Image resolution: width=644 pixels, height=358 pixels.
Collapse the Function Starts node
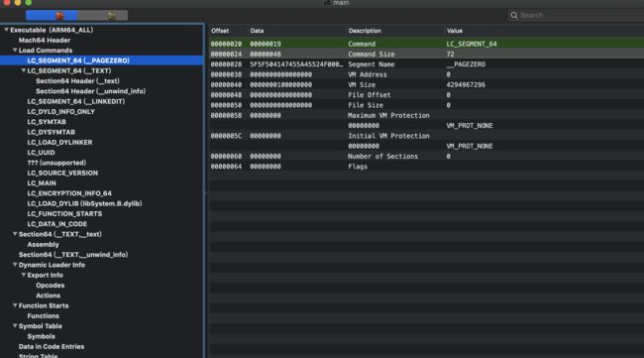(x=15, y=305)
